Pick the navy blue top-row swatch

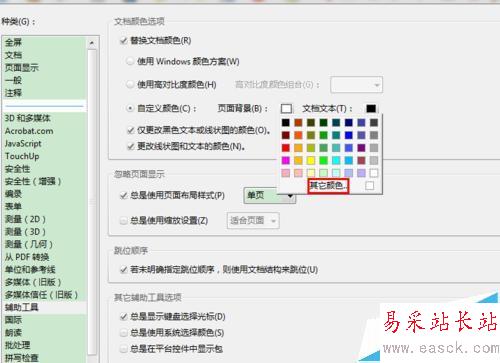pyautogui.click(x=349, y=123)
